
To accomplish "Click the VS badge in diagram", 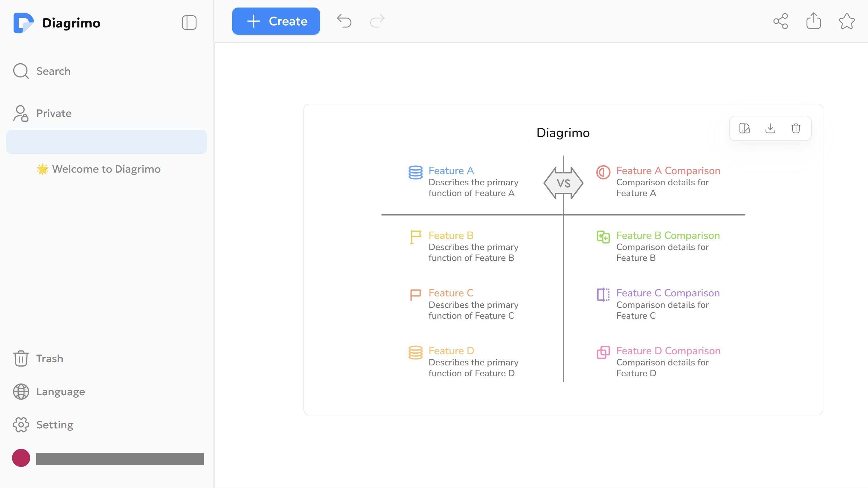I will (563, 183).
